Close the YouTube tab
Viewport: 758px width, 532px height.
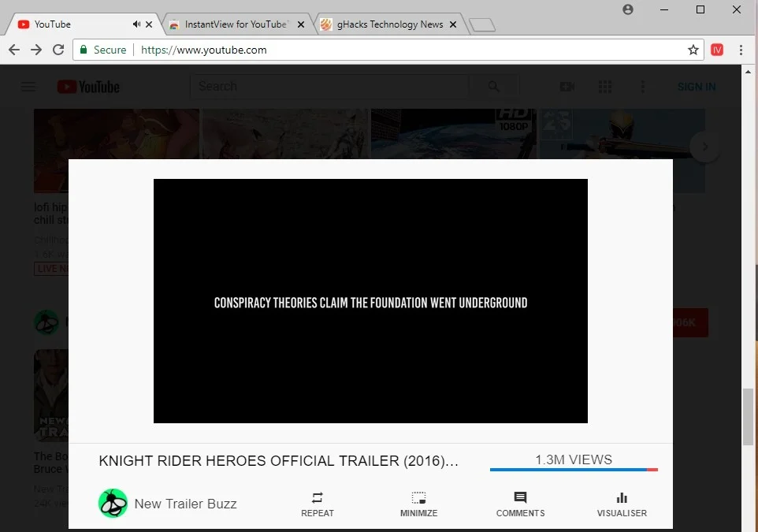point(149,24)
